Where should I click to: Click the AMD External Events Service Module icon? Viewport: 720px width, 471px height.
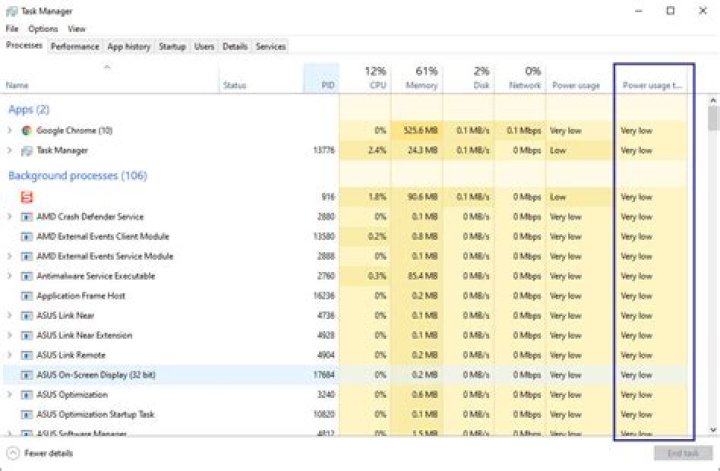tap(27, 256)
